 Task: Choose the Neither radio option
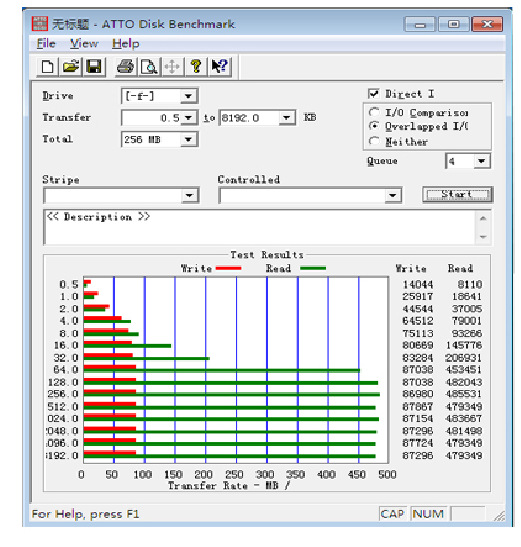(374, 141)
